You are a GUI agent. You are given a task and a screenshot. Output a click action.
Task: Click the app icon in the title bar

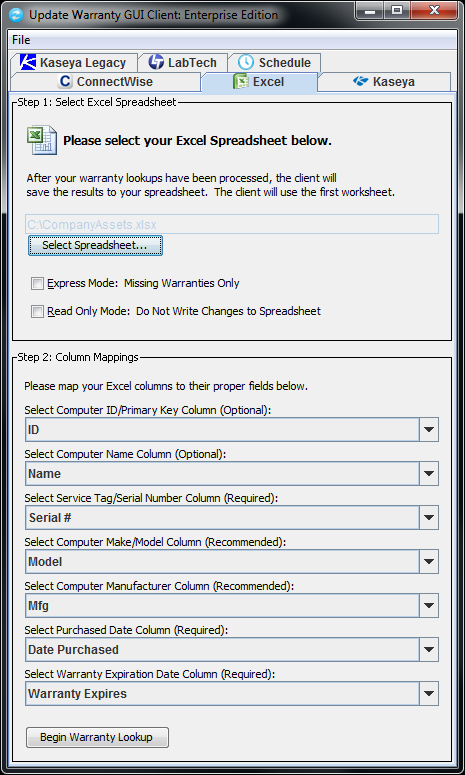pos(16,14)
